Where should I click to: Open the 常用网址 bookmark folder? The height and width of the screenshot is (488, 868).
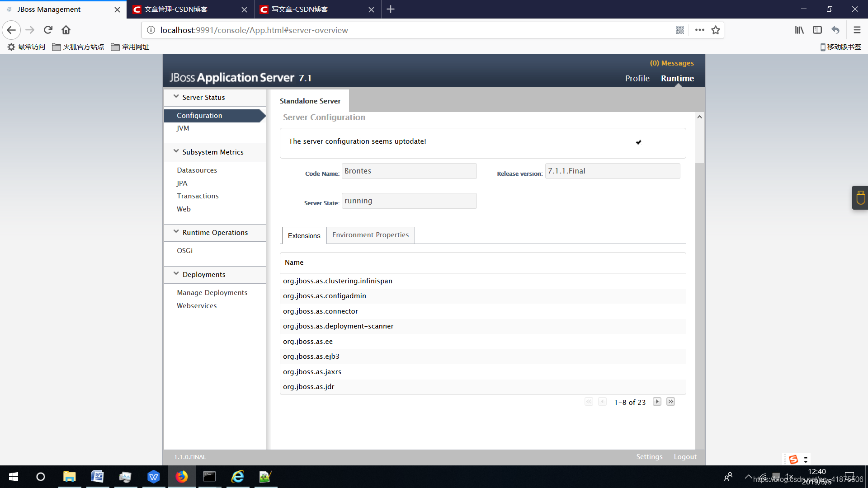(x=130, y=47)
